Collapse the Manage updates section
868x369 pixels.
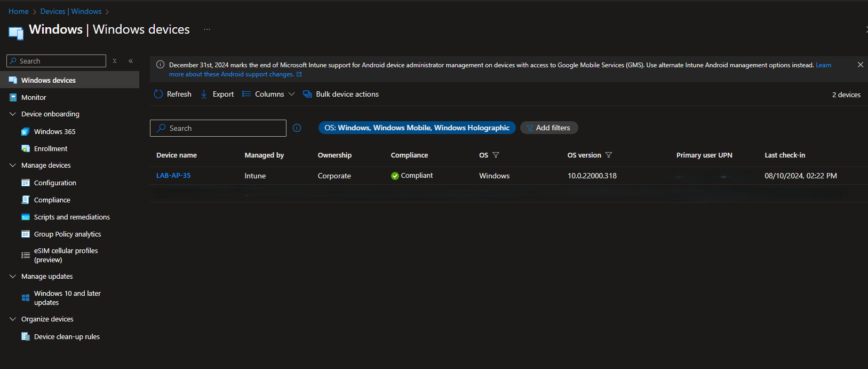[13, 276]
